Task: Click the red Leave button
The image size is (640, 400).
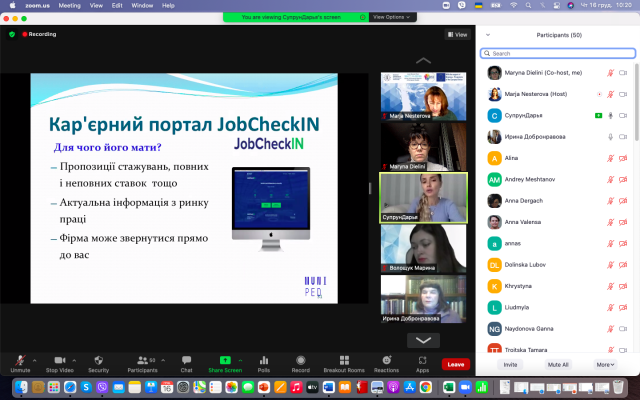Action: 456,364
